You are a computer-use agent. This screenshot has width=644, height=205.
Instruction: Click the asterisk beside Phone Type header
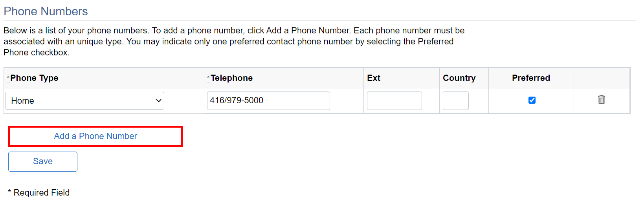pyautogui.click(x=8, y=78)
